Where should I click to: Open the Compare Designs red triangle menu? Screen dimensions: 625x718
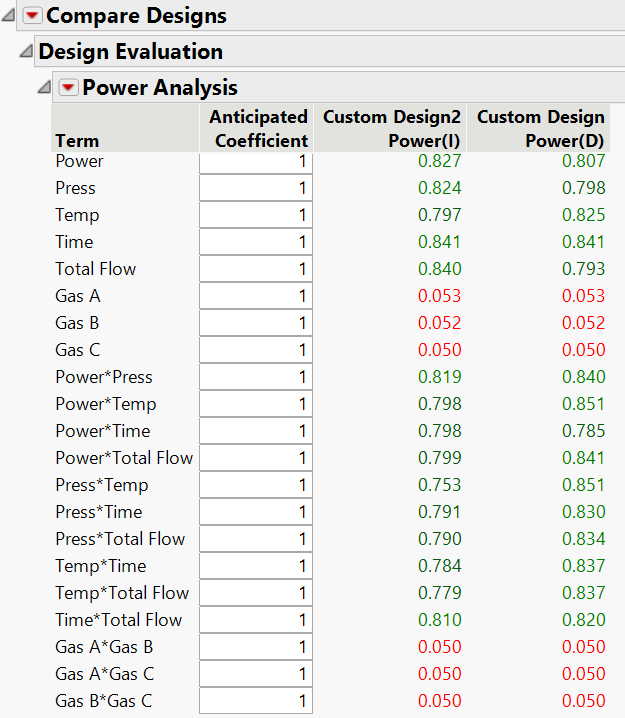(x=32, y=16)
